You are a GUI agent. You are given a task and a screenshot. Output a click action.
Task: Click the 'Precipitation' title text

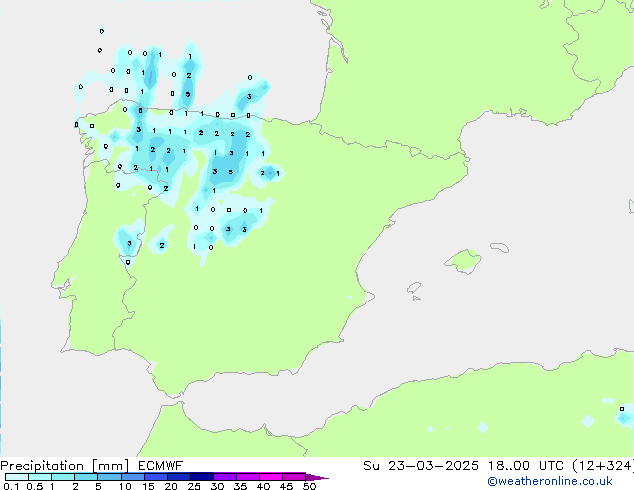[42, 466]
